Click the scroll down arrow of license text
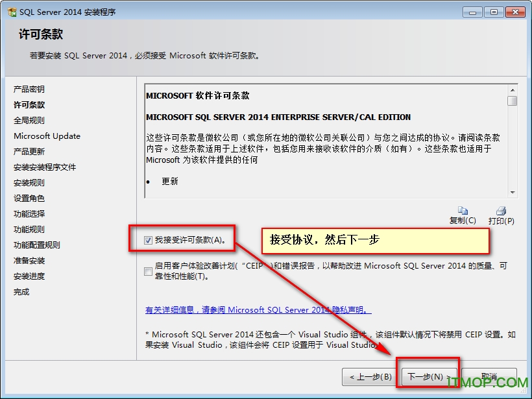Screen dimensions: 532x399 [x=513, y=193]
